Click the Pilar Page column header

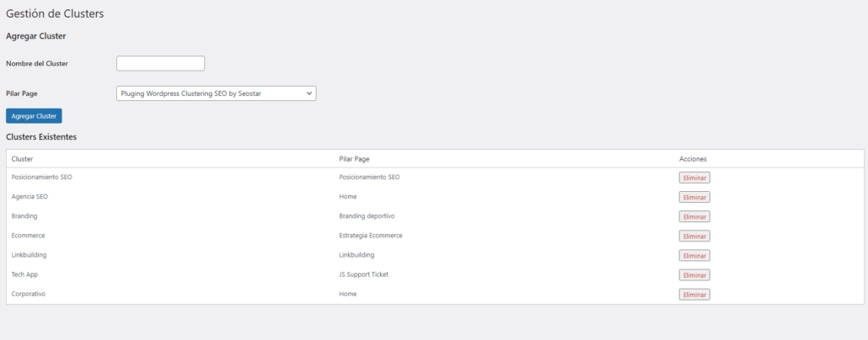point(354,158)
